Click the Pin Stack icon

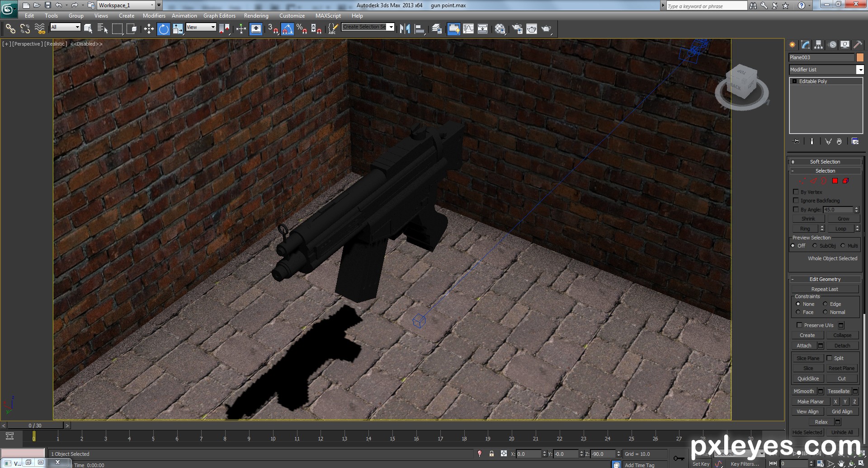[796, 141]
